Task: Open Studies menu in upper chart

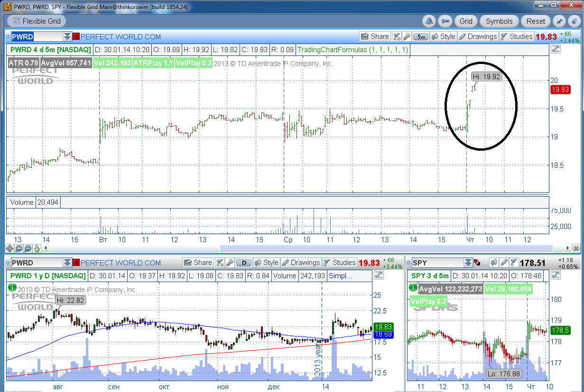Action: coord(517,36)
